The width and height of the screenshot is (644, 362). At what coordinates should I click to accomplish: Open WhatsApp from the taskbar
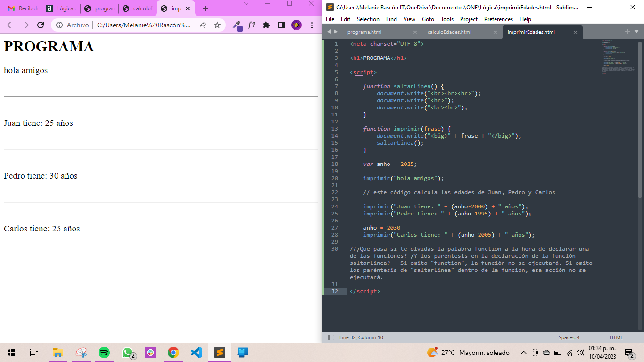tap(128, 353)
